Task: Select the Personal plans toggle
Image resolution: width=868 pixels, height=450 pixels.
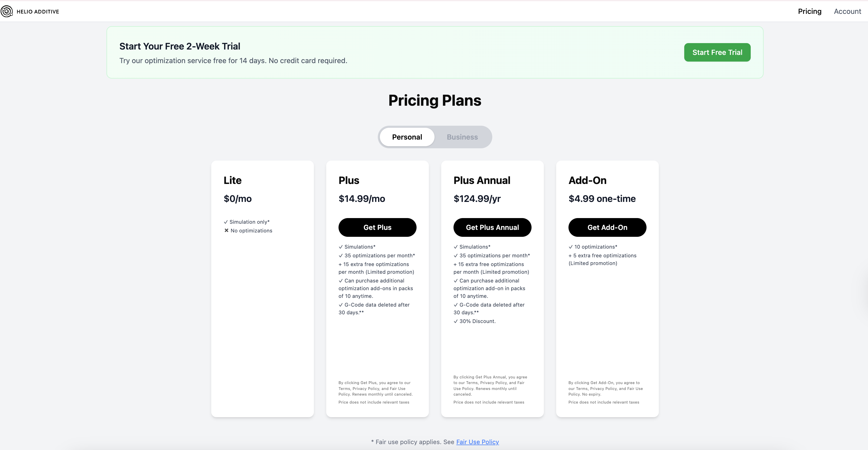Action: pos(407,137)
